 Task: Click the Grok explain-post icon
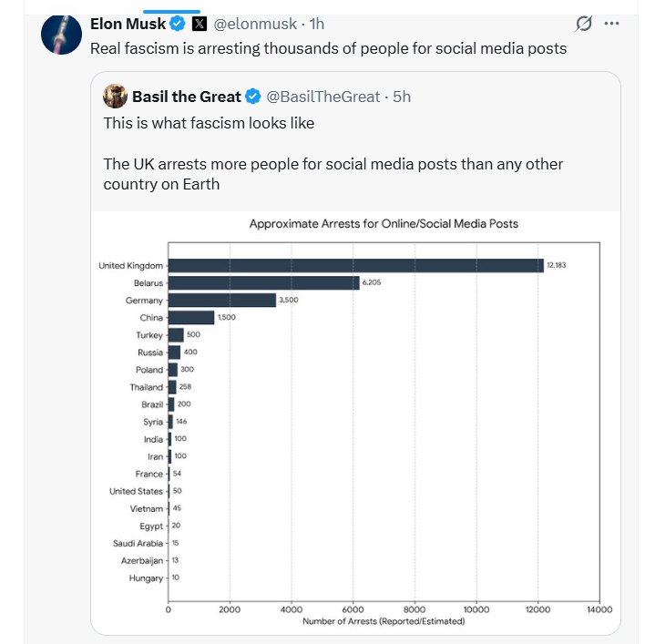click(584, 24)
